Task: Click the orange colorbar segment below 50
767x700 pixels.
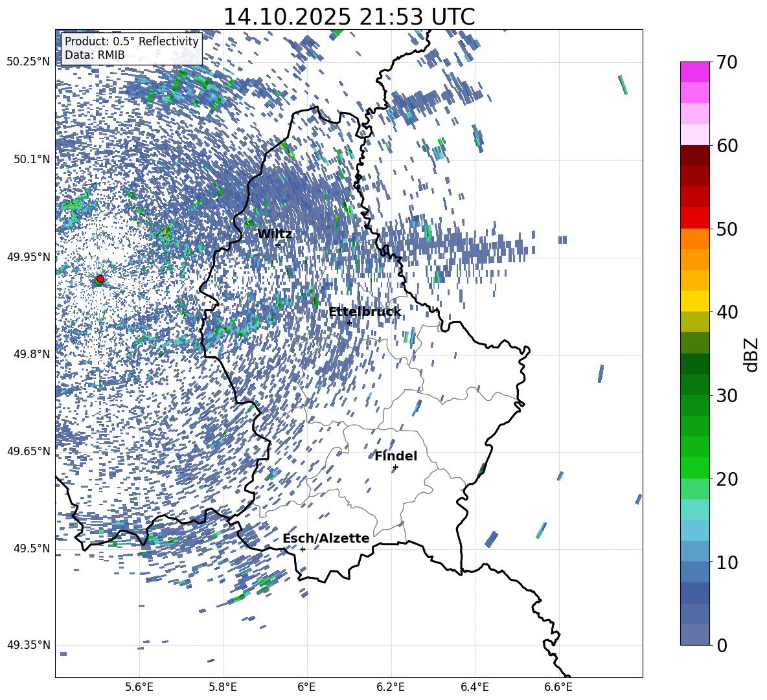Action: tap(694, 239)
